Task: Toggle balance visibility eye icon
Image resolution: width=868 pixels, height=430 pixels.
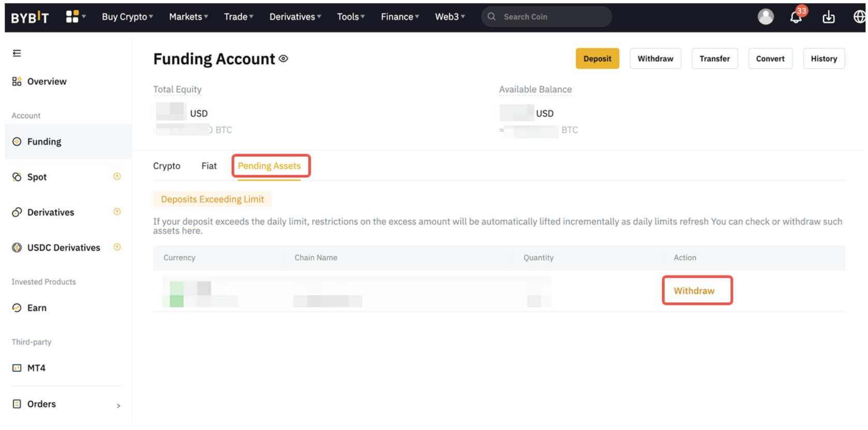Action: point(283,59)
